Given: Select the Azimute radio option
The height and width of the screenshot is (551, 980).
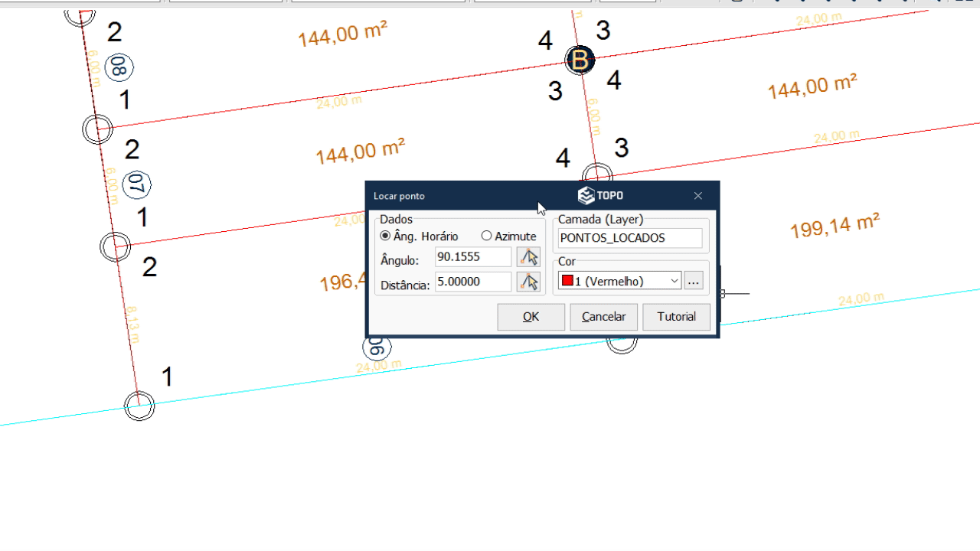Looking at the screenshot, I should click(486, 236).
